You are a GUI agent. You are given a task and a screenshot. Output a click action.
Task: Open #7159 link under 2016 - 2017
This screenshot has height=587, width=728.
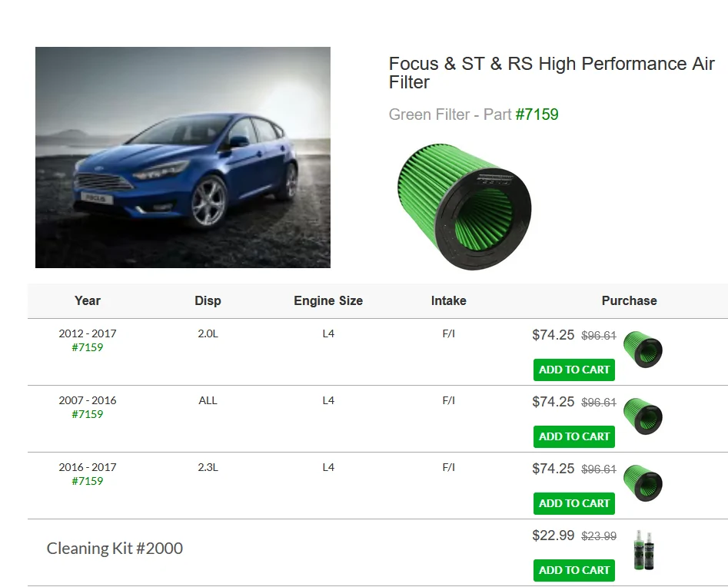[x=88, y=481]
